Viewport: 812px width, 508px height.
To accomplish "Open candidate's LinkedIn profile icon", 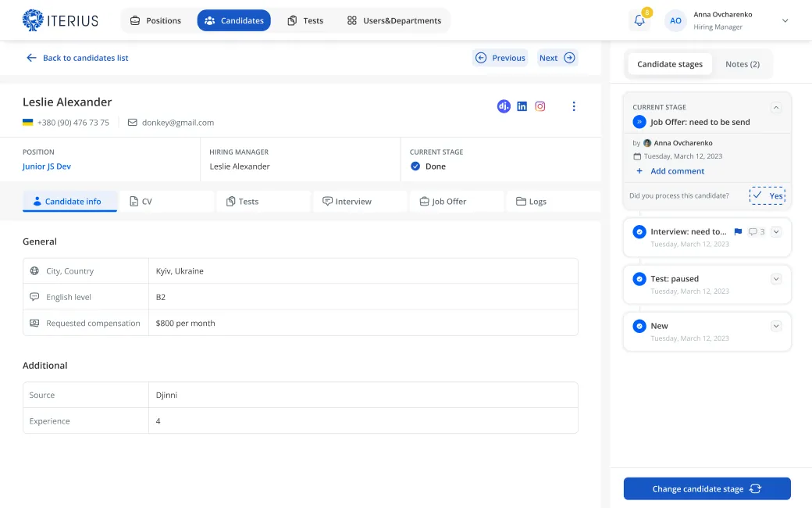I will pos(522,106).
